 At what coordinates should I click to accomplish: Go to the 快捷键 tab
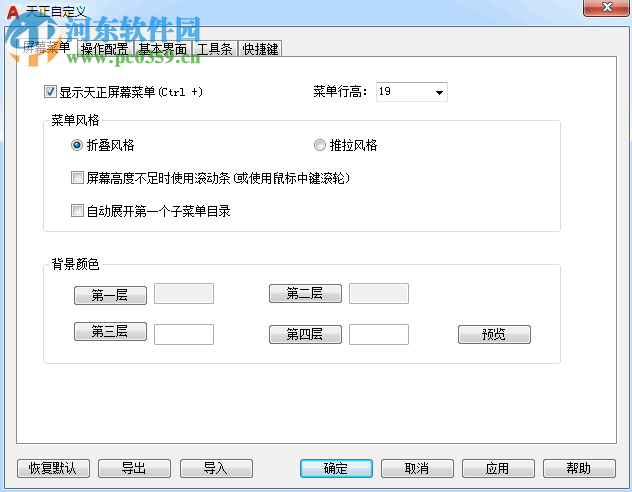260,49
